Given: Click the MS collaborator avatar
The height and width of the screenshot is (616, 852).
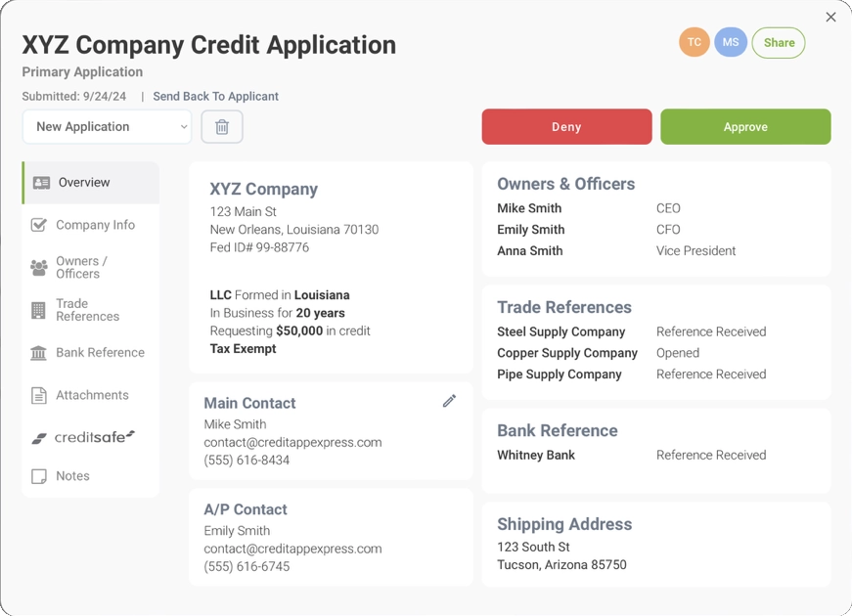Looking at the screenshot, I should tap(730, 42).
